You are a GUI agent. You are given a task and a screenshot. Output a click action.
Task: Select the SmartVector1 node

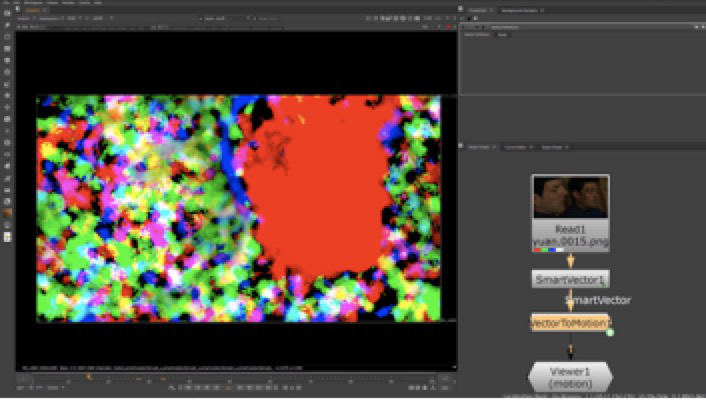tap(570, 279)
